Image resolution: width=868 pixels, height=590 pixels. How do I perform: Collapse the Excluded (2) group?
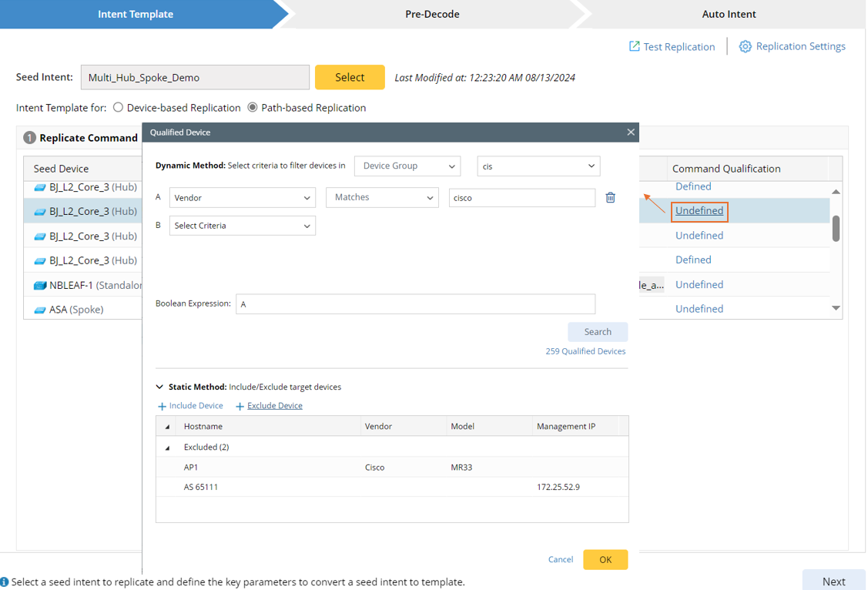(x=167, y=447)
